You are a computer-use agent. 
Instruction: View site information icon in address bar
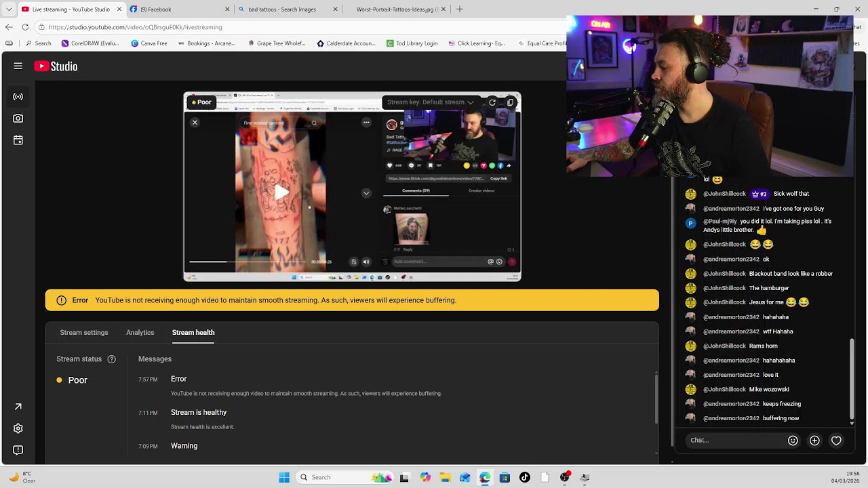(x=42, y=27)
